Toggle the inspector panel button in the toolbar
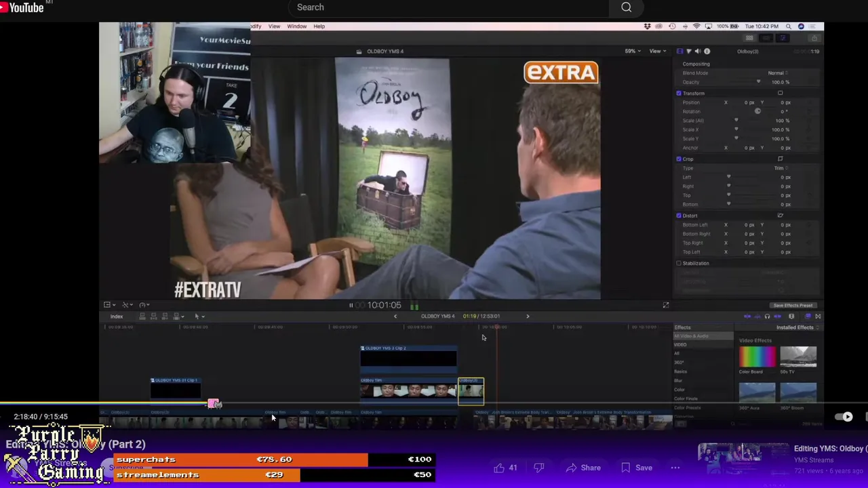 pyautogui.click(x=782, y=39)
